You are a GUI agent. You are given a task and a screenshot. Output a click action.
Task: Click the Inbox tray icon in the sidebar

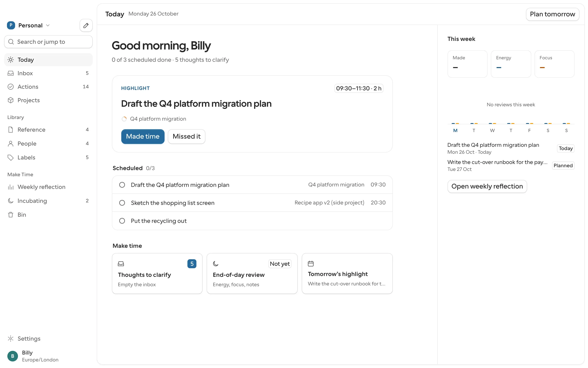pyautogui.click(x=11, y=73)
